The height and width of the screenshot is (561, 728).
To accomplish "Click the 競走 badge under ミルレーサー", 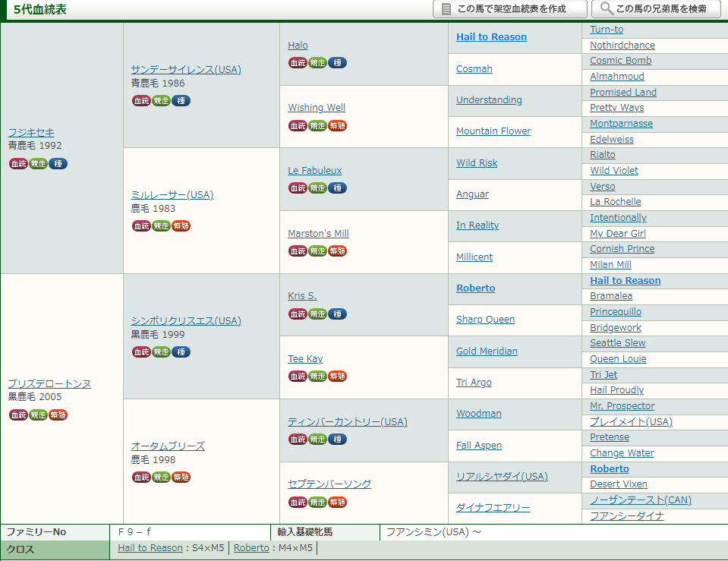I will (162, 226).
